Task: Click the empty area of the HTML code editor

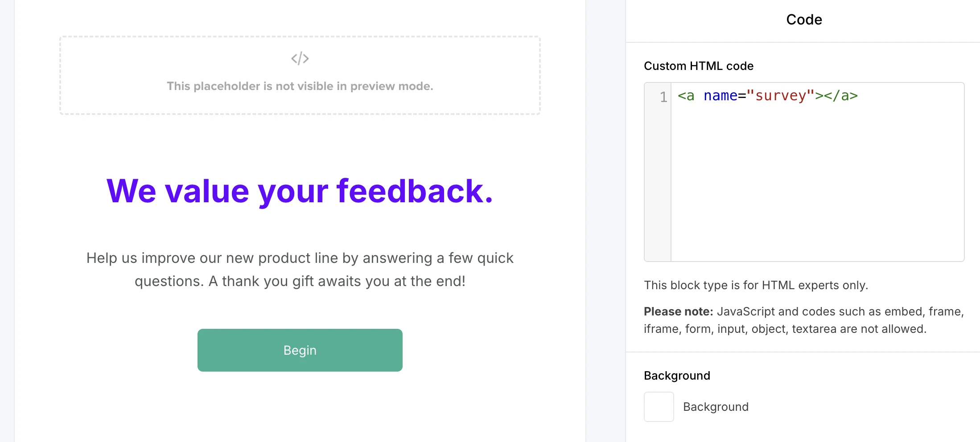Action: (816, 187)
